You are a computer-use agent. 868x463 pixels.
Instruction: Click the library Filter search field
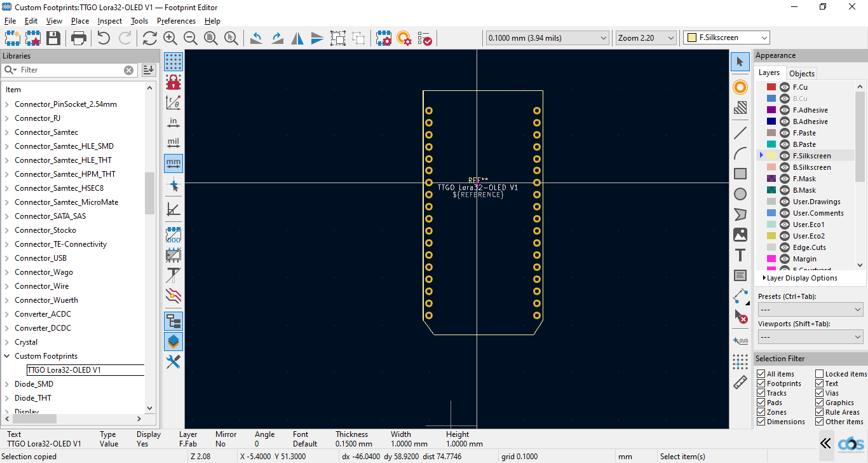(69, 70)
